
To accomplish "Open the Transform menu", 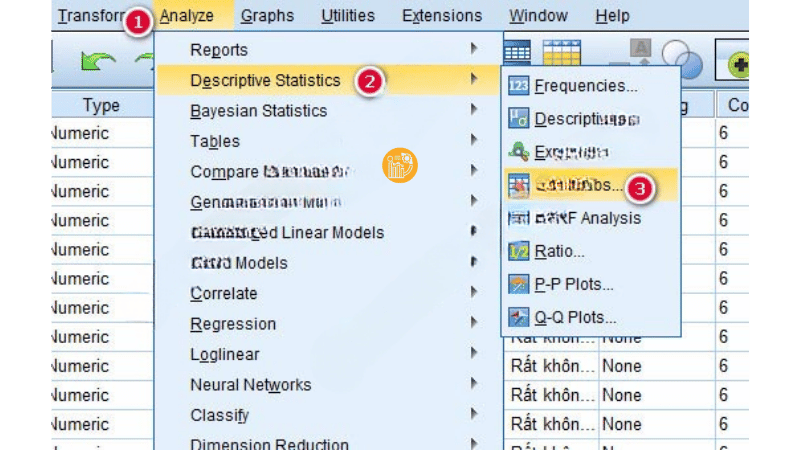I will click(x=90, y=16).
